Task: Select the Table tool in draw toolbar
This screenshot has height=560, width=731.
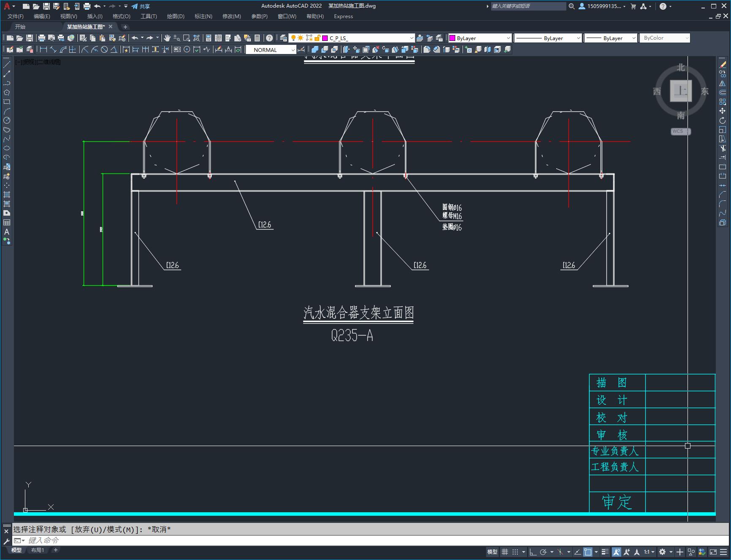Action: [7, 222]
